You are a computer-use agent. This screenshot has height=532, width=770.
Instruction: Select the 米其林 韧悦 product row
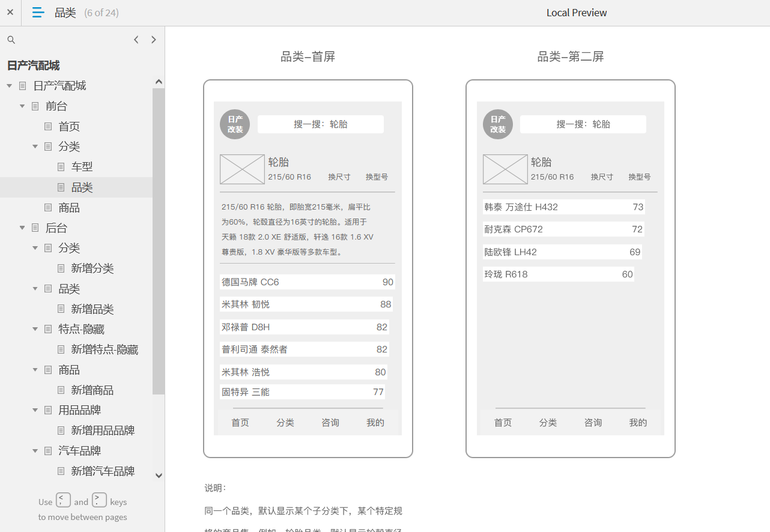pyautogui.click(x=306, y=304)
